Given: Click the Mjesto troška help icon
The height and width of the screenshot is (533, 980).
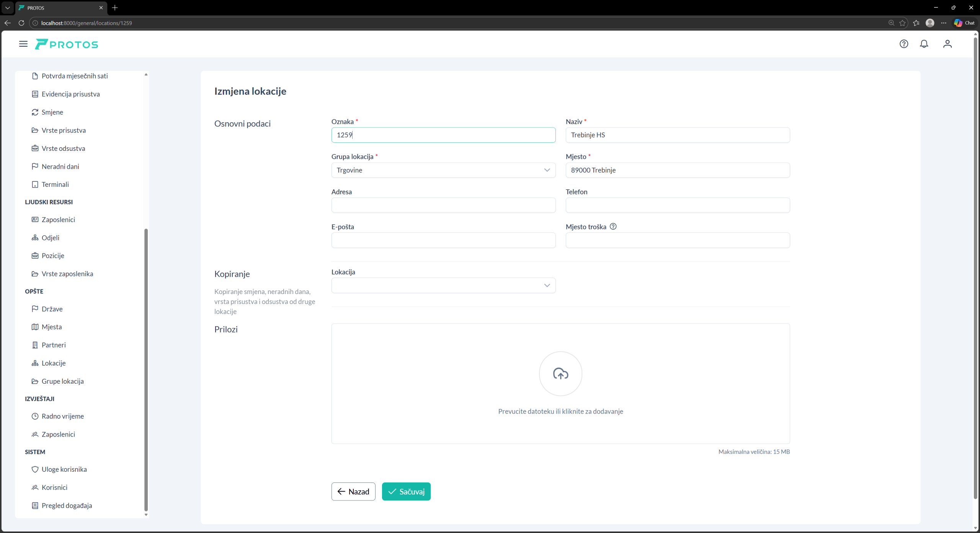Looking at the screenshot, I should click(613, 227).
